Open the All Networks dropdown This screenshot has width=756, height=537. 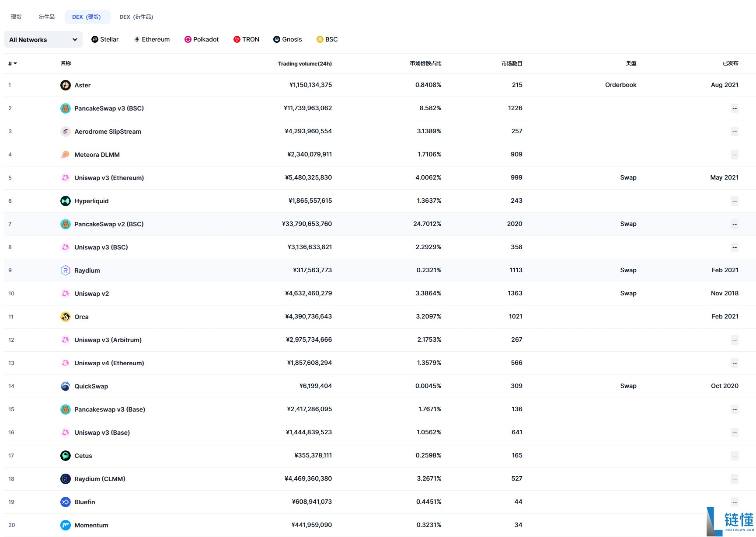(43, 40)
